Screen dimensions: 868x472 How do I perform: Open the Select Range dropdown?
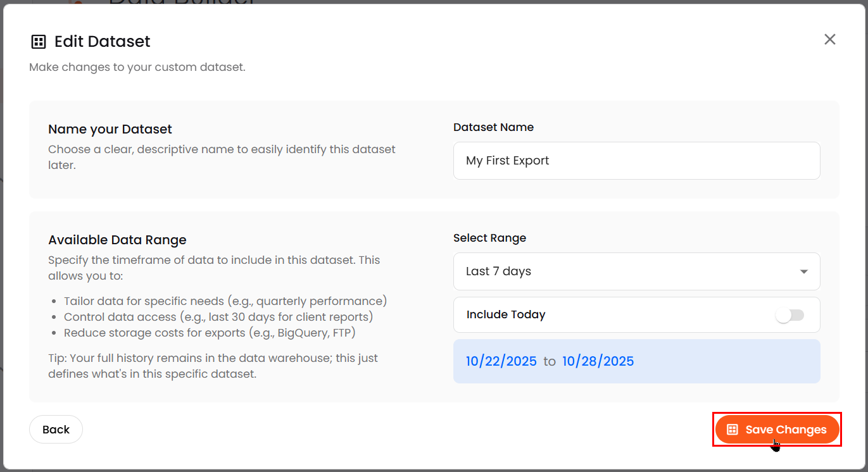(x=636, y=271)
